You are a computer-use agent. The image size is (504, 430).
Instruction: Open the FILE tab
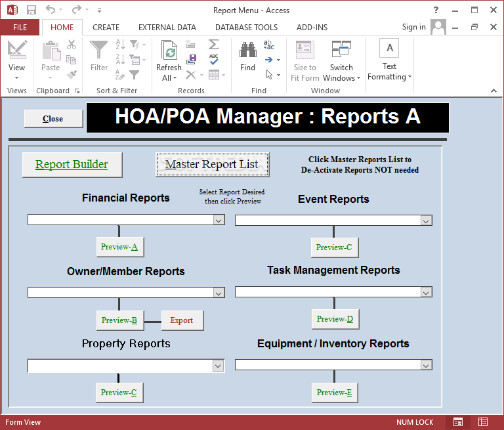point(20,28)
